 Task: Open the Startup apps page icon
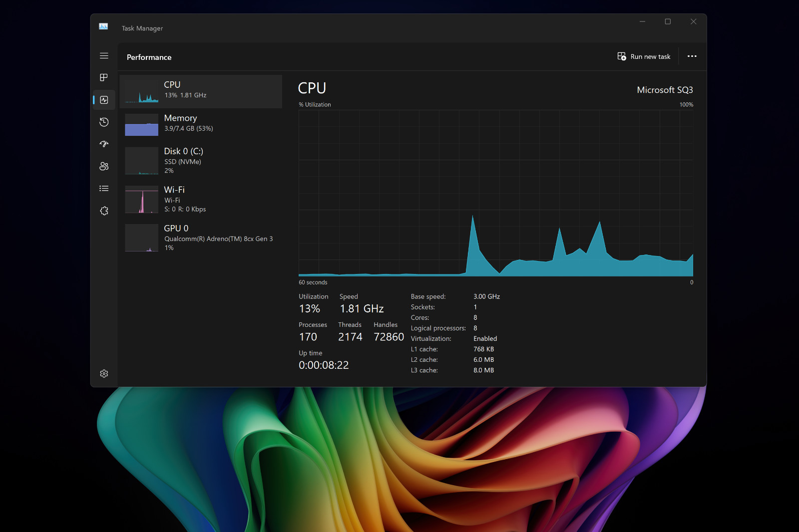tap(104, 144)
